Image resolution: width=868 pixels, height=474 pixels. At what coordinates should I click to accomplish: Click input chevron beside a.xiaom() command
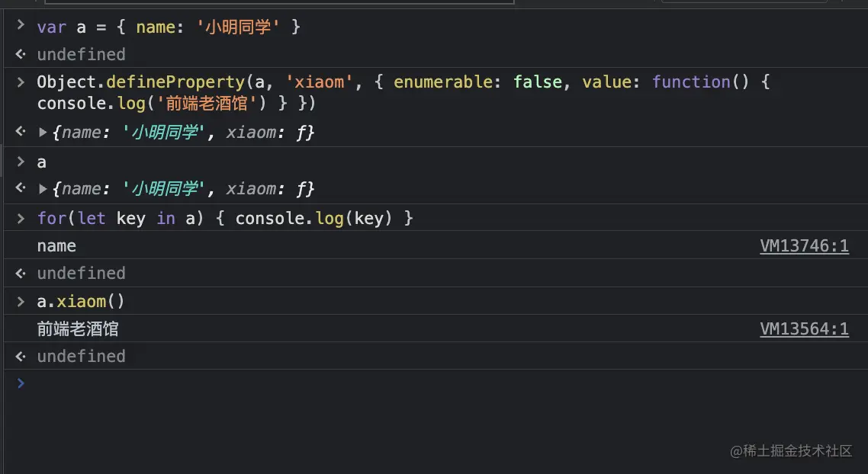click(x=21, y=302)
